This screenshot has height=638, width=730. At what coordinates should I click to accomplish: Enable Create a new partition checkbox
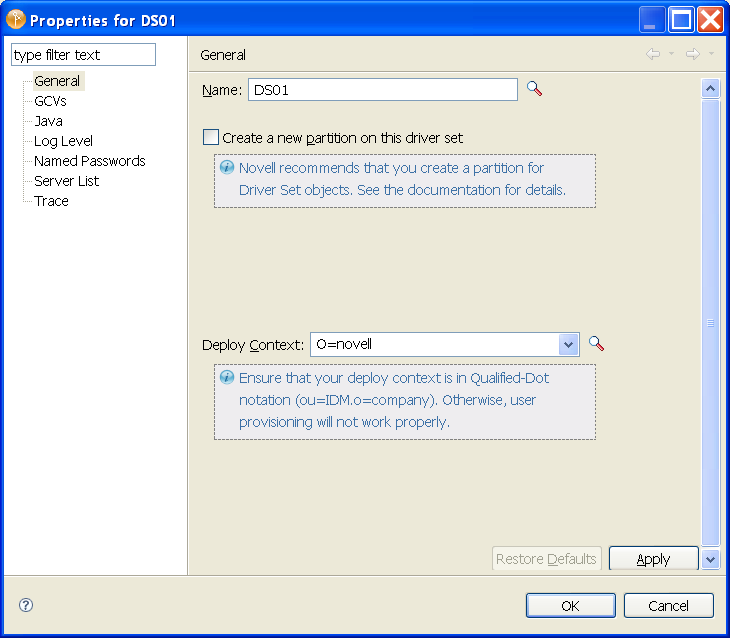(210, 137)
